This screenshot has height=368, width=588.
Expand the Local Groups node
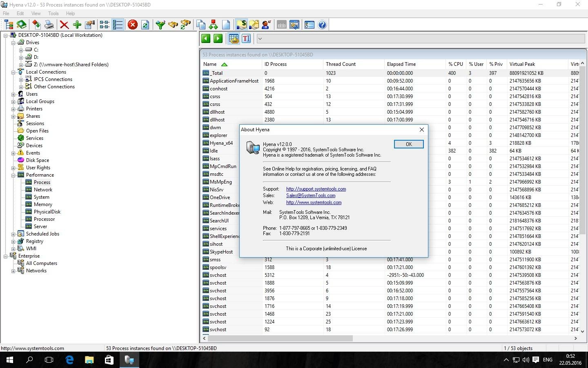(x=13, y=101)
